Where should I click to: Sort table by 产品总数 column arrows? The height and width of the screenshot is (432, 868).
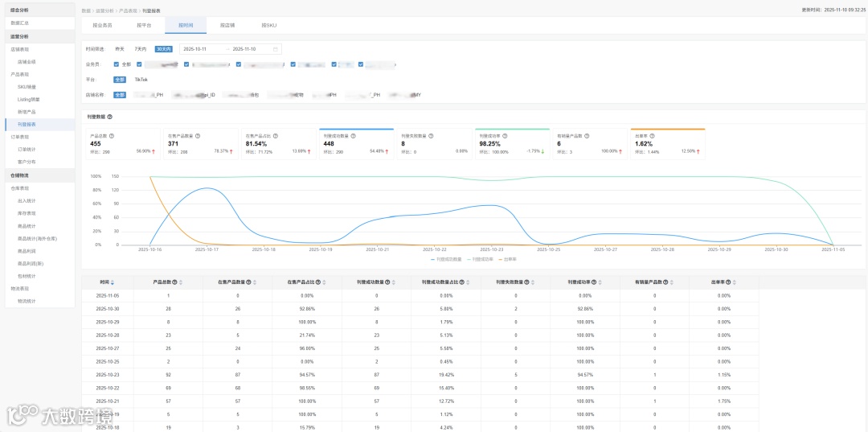[181, 282]
